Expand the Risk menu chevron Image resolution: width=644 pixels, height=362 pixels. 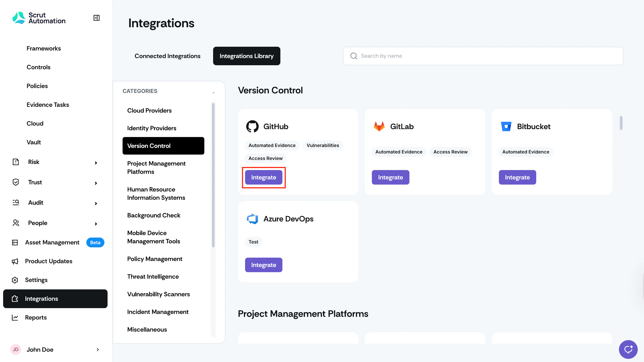click(96, 163)
